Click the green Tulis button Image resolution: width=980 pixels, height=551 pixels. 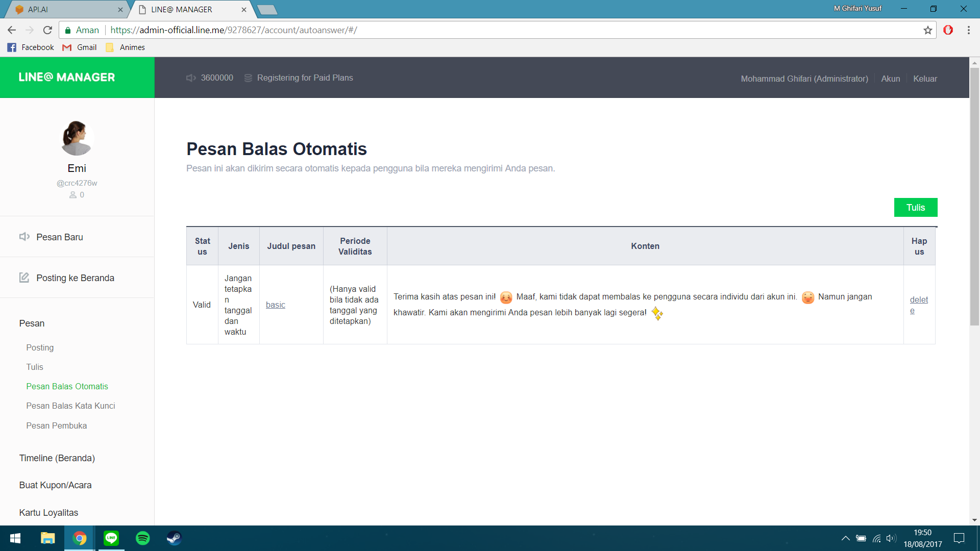coord(915,208)
